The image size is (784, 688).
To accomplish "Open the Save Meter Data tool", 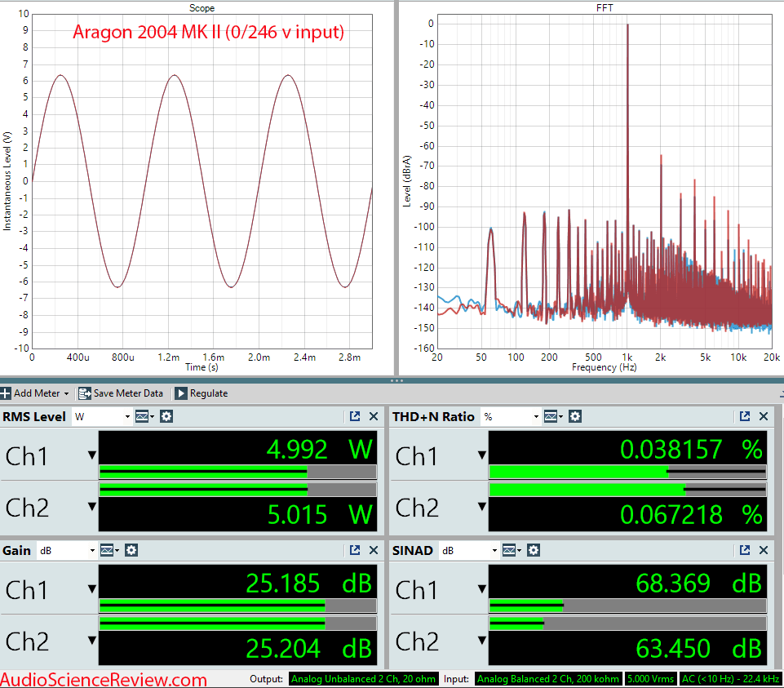I will coord(121,393).
